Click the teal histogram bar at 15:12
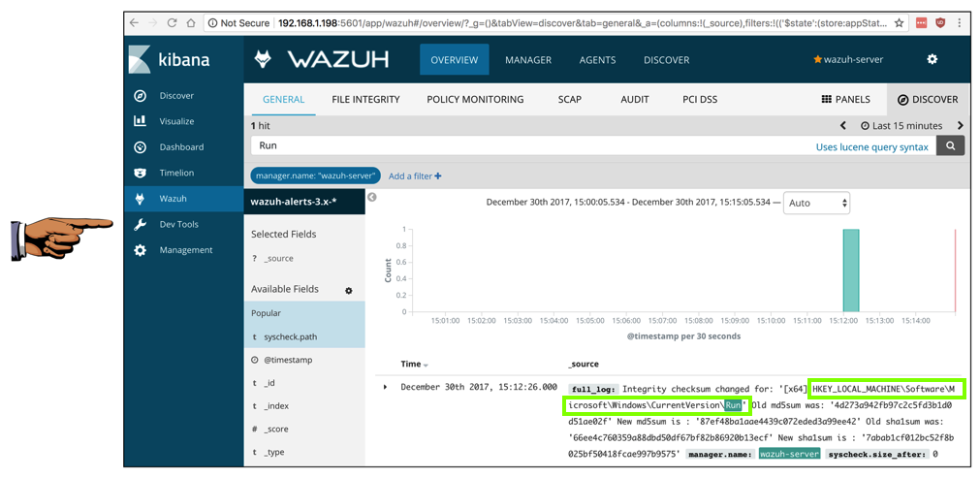The height and width of the screenshot is (478, 980). [x=851, y=270]
